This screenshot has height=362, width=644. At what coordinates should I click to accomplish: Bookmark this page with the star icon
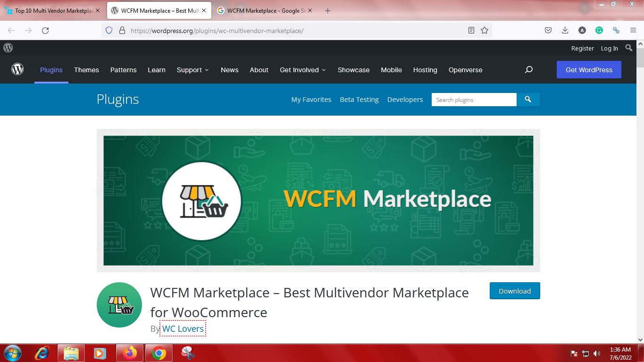484,30
